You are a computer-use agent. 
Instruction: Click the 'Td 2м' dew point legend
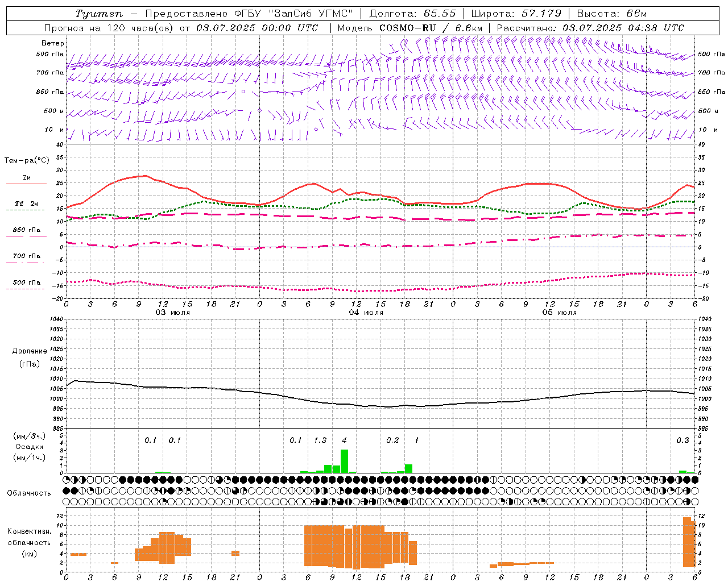(27, 203)
